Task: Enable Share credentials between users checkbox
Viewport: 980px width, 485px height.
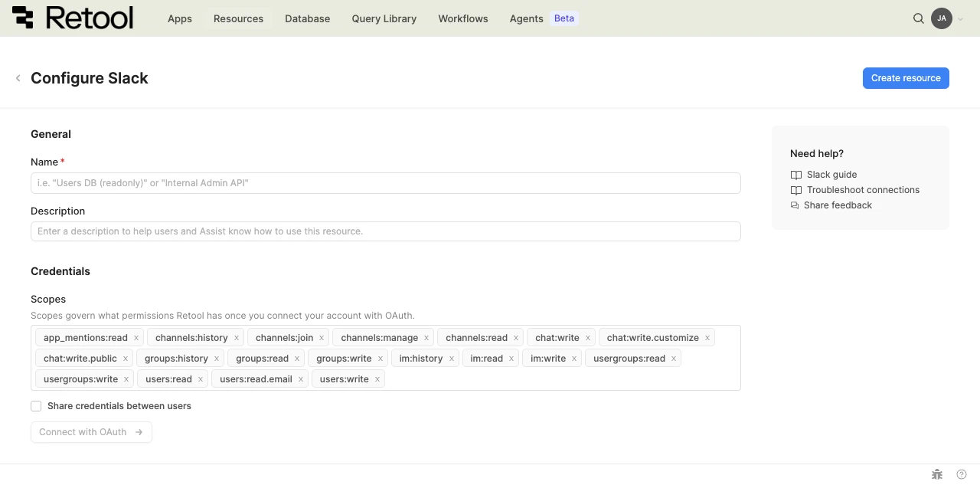Action: pyautogui.click(x=36, y=406)
